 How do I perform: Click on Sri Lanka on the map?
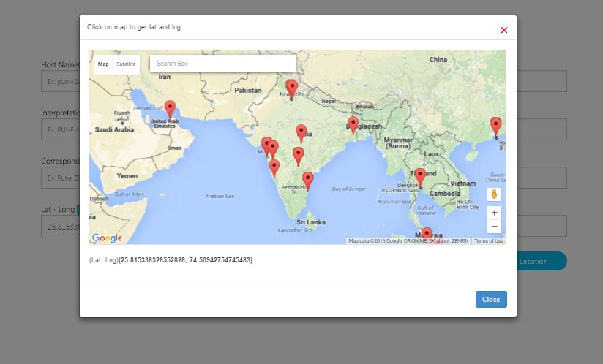[x=311, y=222]
